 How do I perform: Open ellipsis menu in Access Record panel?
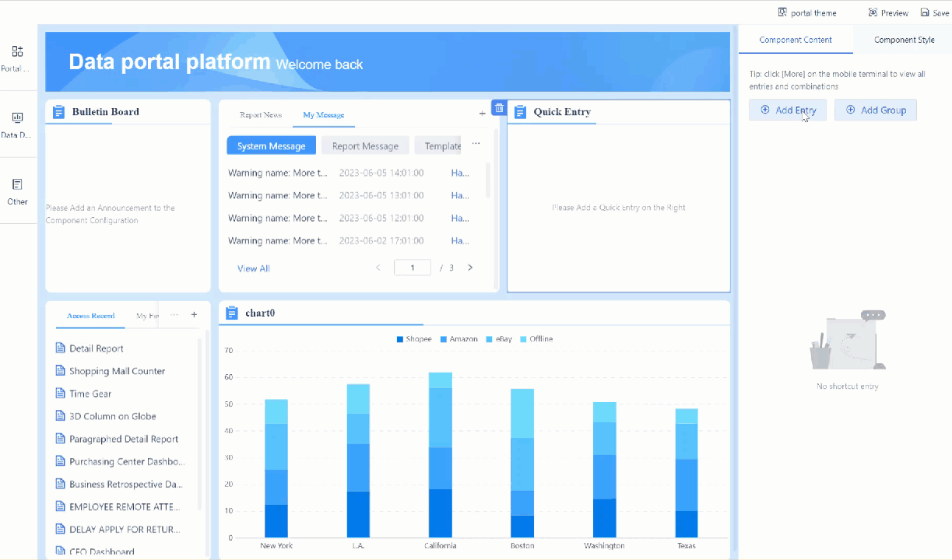[174, 315]
